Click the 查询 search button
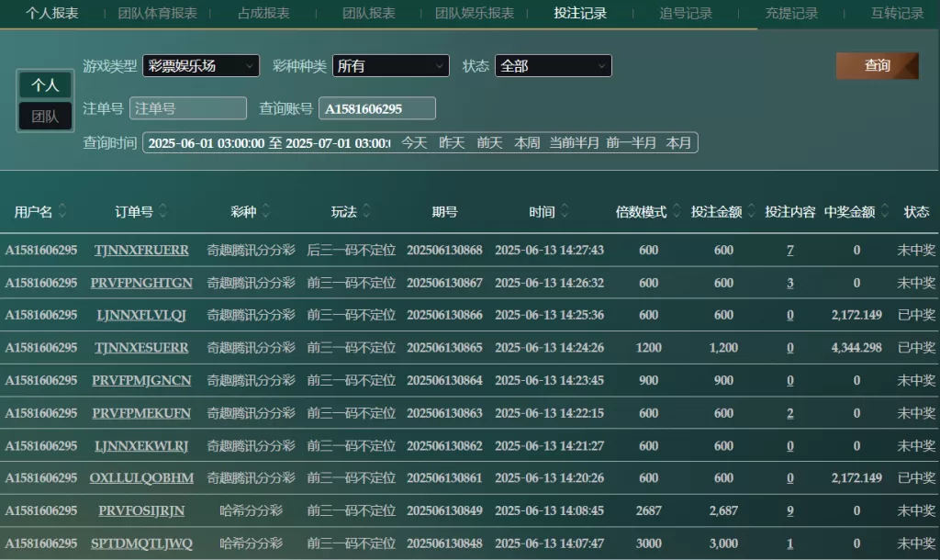 click(x=877, y=65)
